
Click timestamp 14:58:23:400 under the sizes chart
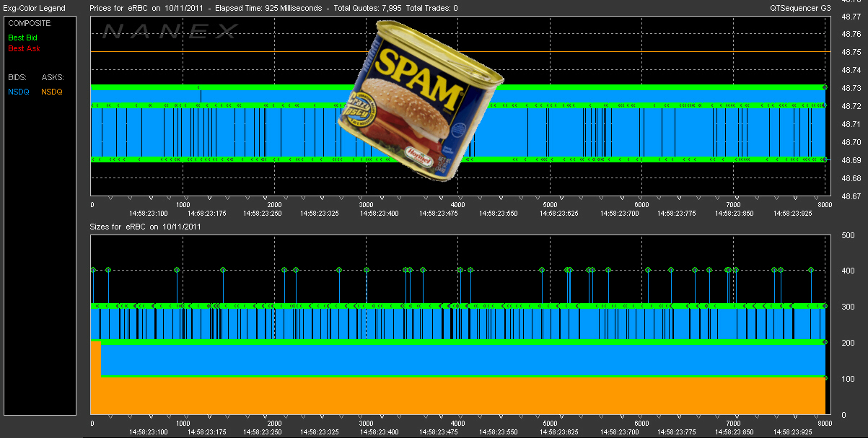click(x=380, y=432)
